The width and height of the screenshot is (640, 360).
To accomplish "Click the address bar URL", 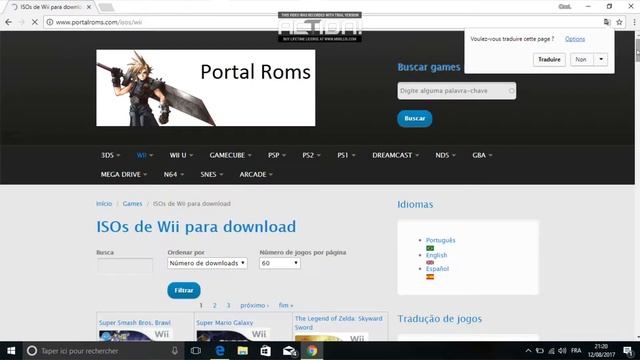I will coord(99,22).
